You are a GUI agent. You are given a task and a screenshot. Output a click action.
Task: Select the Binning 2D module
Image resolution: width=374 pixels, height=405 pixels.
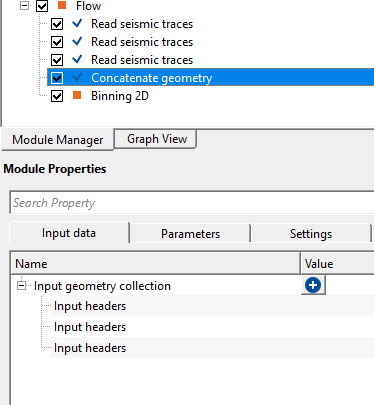(120, 96)
